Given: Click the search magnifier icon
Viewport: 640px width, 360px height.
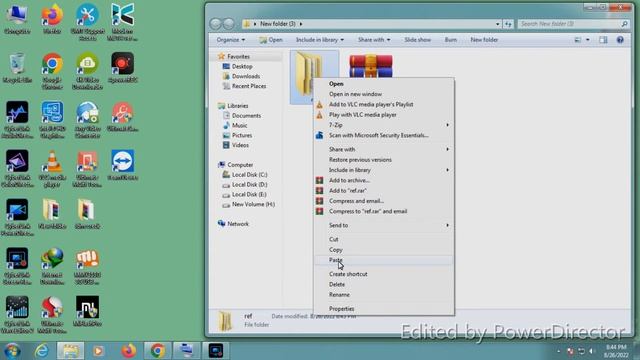Looking at the screenshot, I should click(624, 24).
